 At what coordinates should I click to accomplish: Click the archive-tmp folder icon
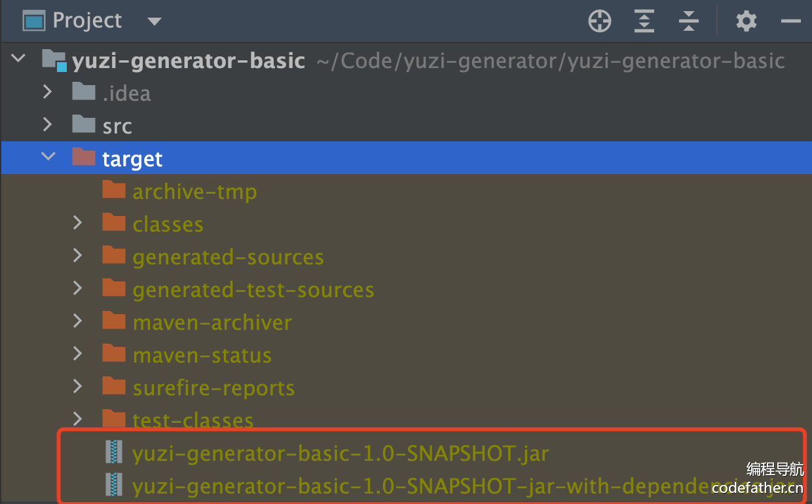(114, 190)
